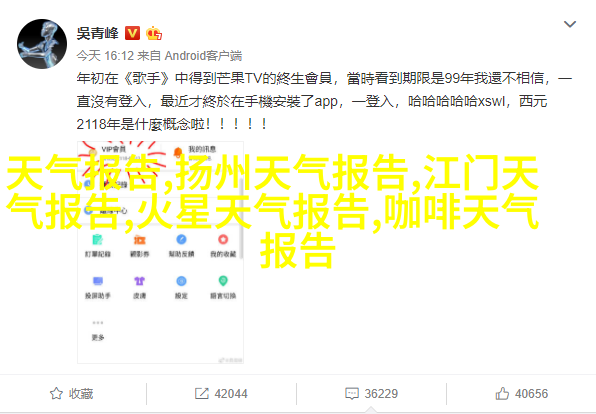Click the 皮膚 purple shirt icon
596x414 pixels.
click(x=139, y=281)
